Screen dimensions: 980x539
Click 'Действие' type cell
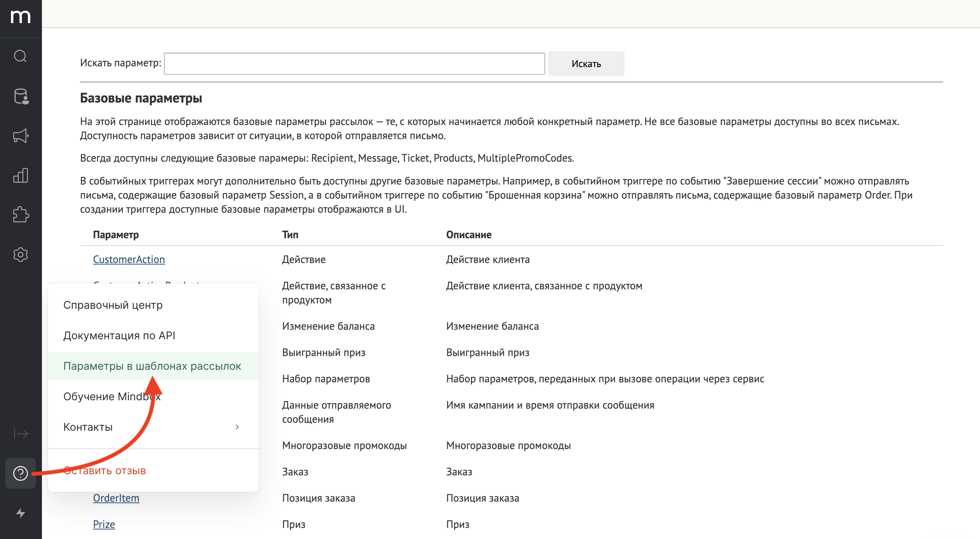pyautogui.click(x=304, y=259)
